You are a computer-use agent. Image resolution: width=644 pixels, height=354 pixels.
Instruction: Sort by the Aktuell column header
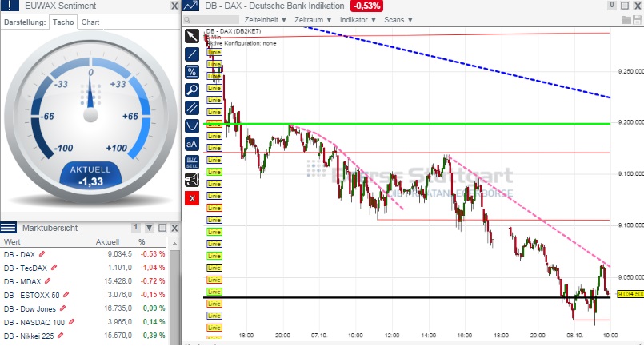108,241
